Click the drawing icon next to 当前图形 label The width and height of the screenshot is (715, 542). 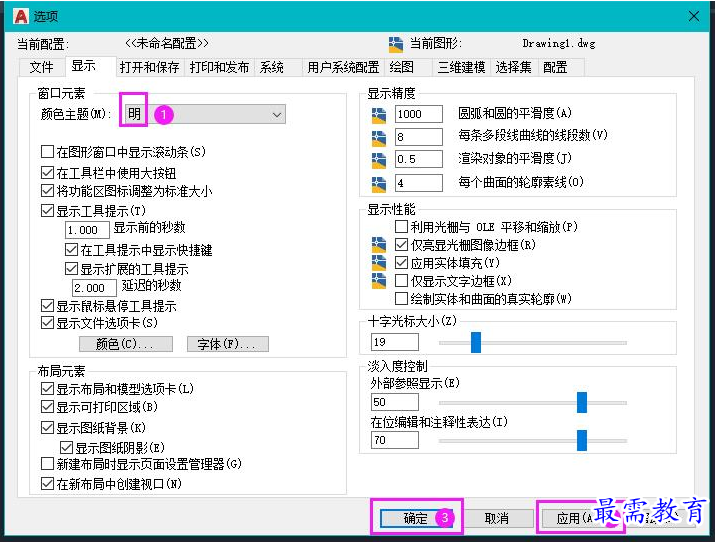[x=395, y=44]
